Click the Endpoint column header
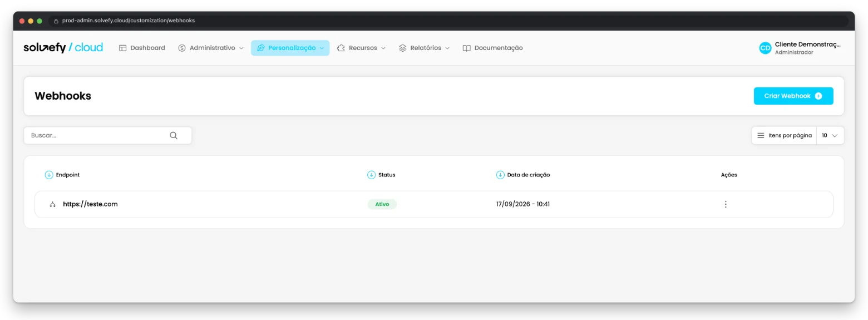Screen dimensions: 868x320 pyautogui.click(x=68, y=175)
